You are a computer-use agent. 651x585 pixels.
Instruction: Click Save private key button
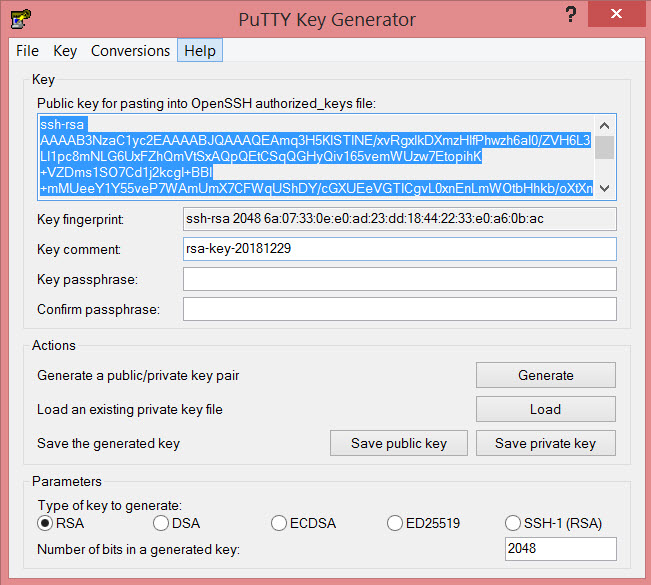pos(546,443)
